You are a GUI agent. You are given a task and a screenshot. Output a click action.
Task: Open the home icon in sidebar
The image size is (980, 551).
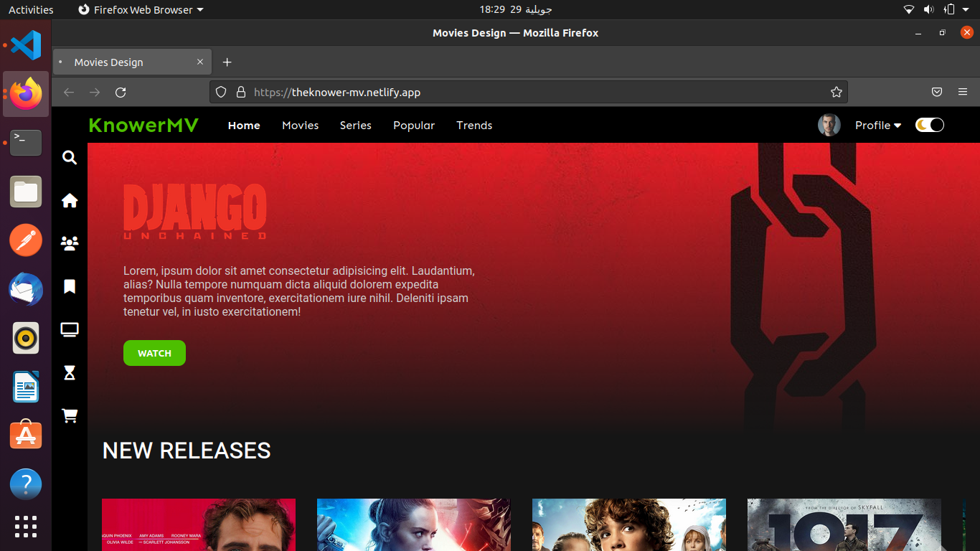(70, 201)
